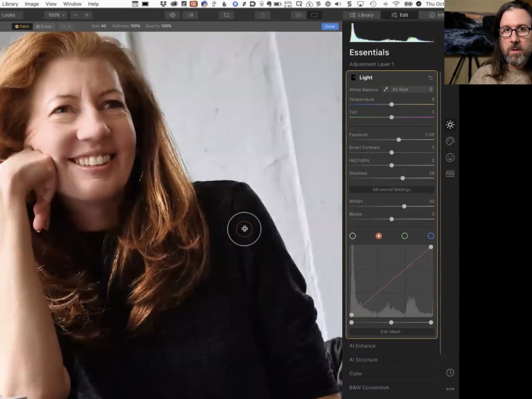
Task: Click the white balance eyedropper
Action: pos(386,90)
